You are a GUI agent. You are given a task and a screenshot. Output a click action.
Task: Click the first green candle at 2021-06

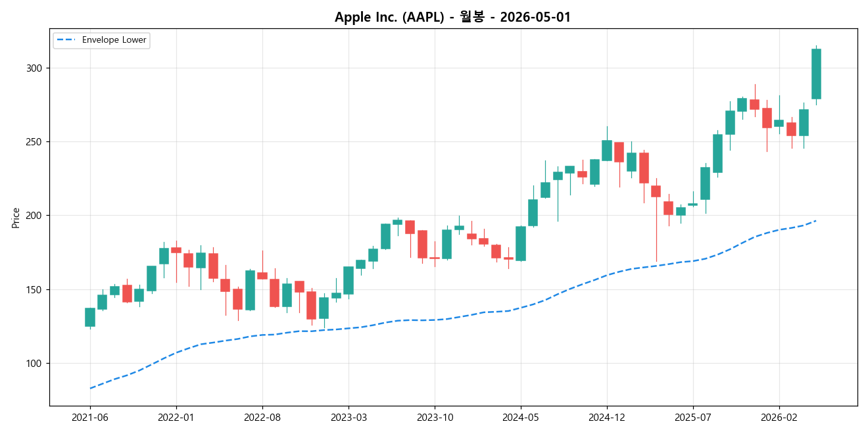(x=90, y=317)
